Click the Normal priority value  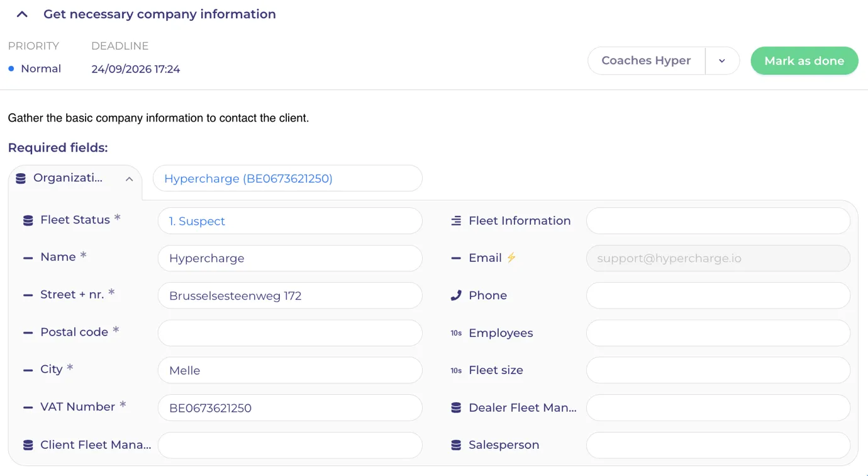[41, 69]
